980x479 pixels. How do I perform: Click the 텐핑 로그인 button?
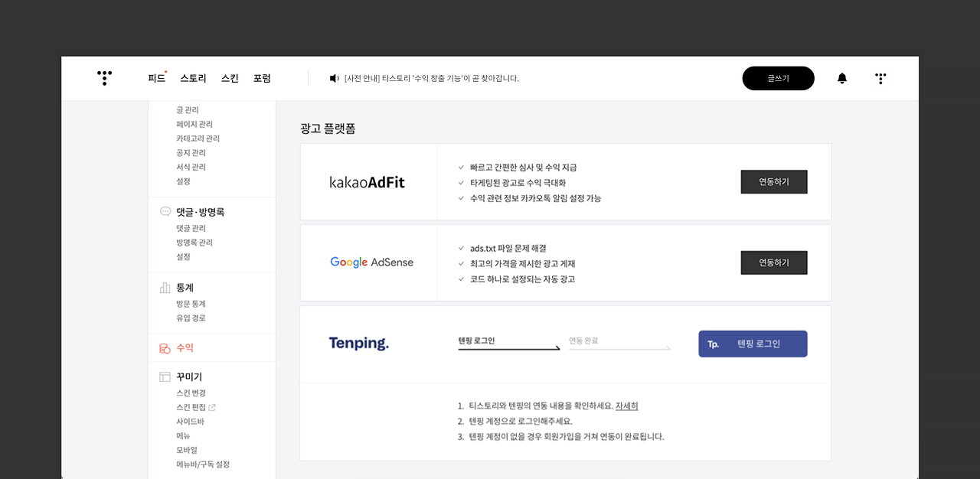pos(753,344)
